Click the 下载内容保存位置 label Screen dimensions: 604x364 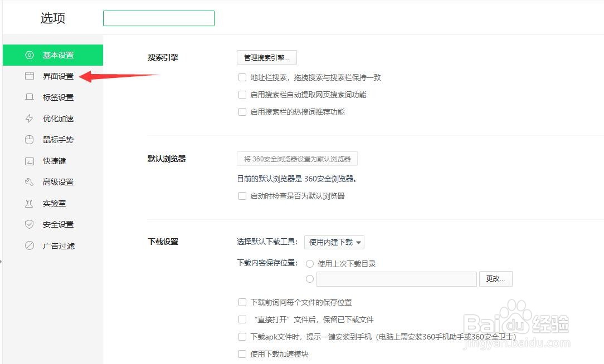pyautogui.click(x=267, y=263)
